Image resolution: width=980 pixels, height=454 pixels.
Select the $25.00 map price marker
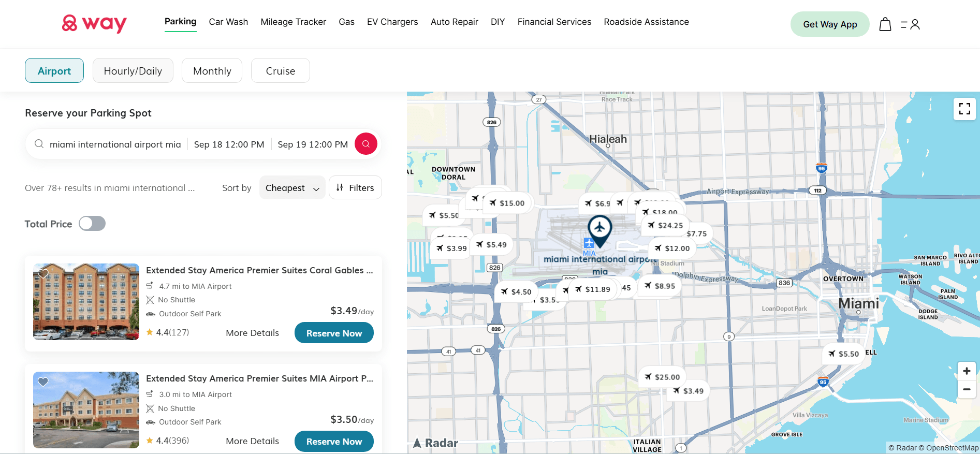coord(662,377)
